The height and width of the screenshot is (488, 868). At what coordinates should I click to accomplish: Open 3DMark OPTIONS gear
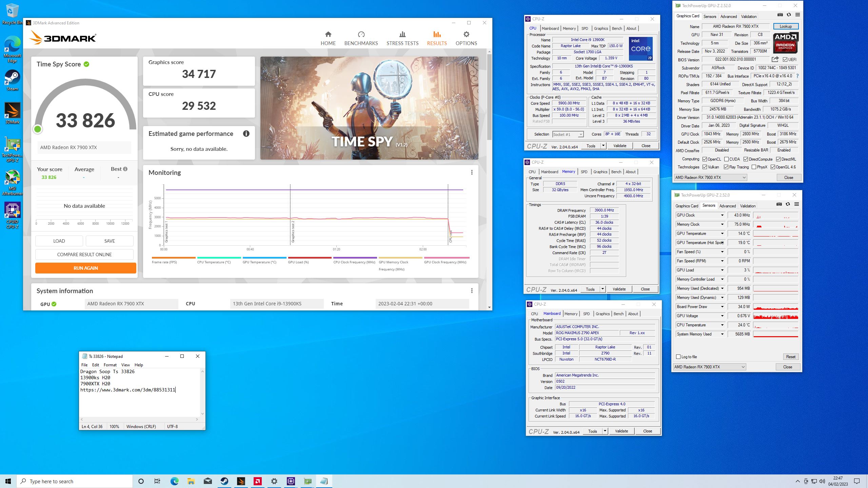coord(466,38)
